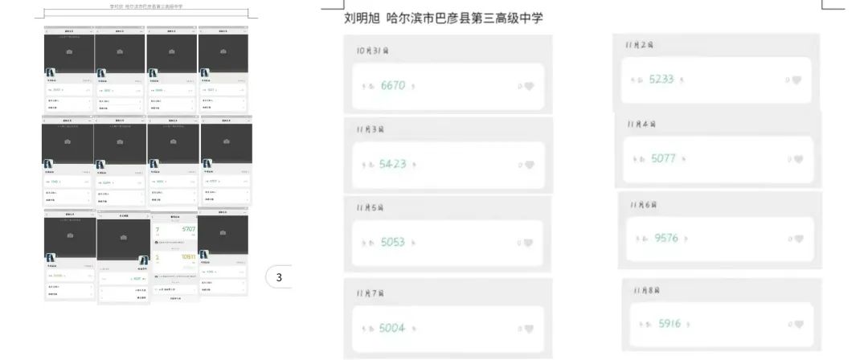Click the heart icon on the 5077 card
Image resolution: width=868 pixels, height=360 pixels.
pos(798,159)
